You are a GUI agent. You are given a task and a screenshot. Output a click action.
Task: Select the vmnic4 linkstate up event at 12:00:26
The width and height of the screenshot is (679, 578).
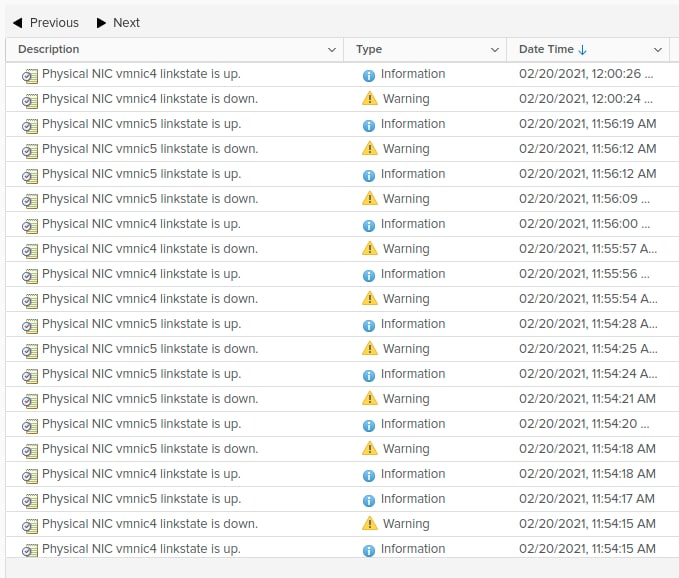coord(141,74)
